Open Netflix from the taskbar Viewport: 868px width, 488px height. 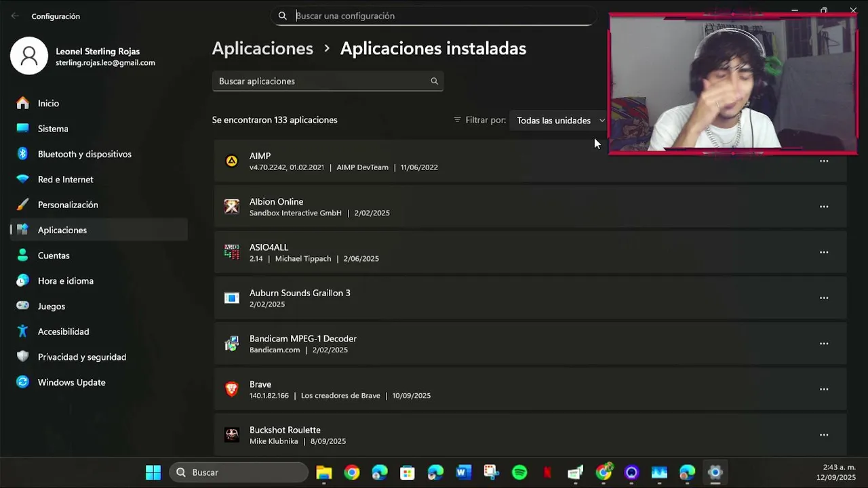[547, 472]
